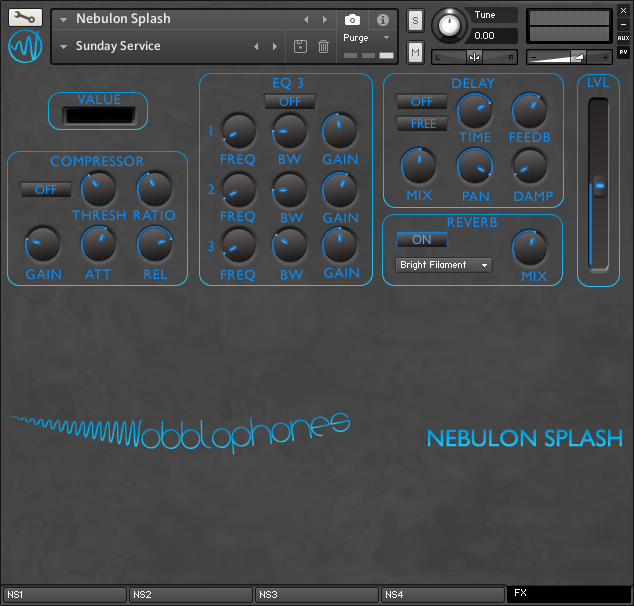Switch to the NS2 tab
The image size is (634, 606).
click(191, 595)
